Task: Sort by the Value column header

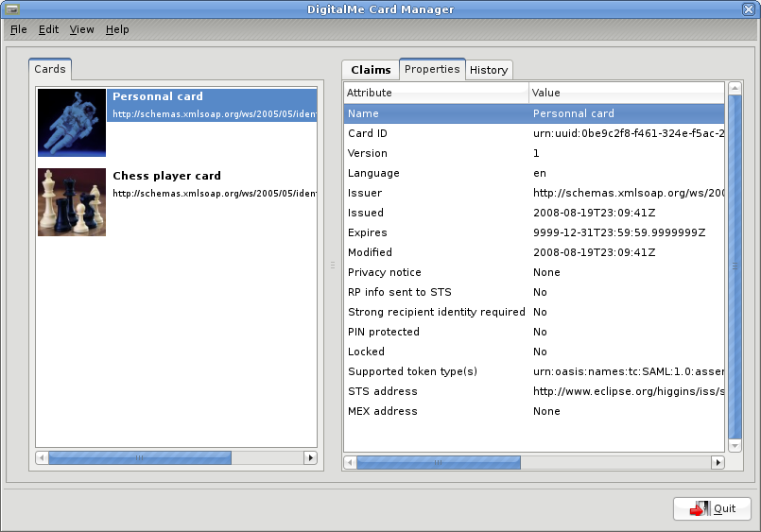Action: click(624, 93)
